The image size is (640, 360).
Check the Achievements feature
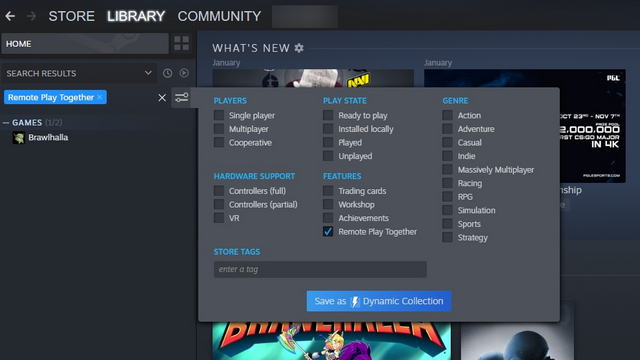328,218
